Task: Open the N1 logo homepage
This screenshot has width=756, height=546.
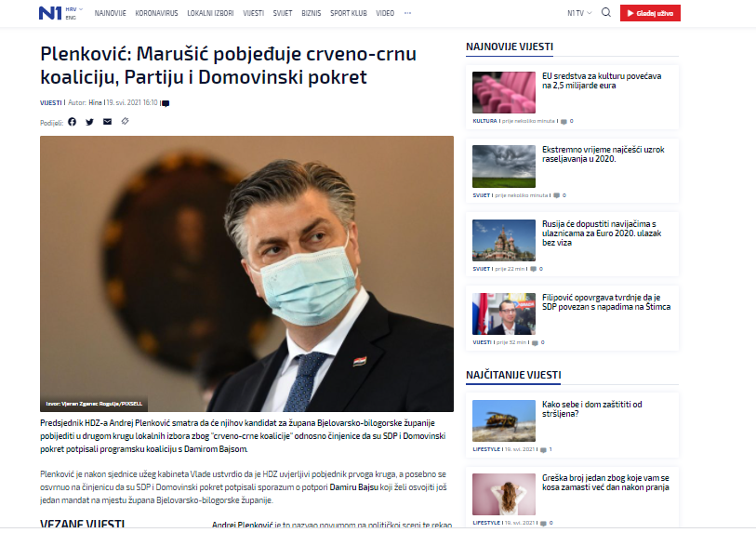Action: 50,13
